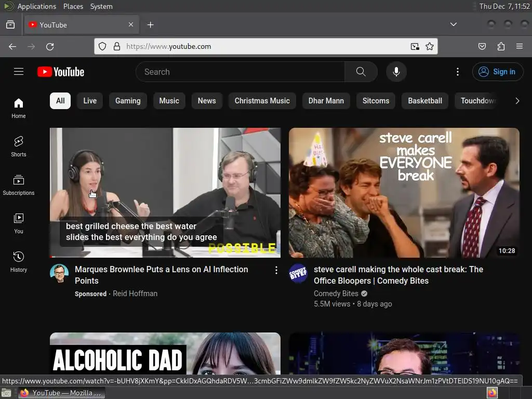Open History in sidebar
532x399 pixels.
(x=19, y=262)
